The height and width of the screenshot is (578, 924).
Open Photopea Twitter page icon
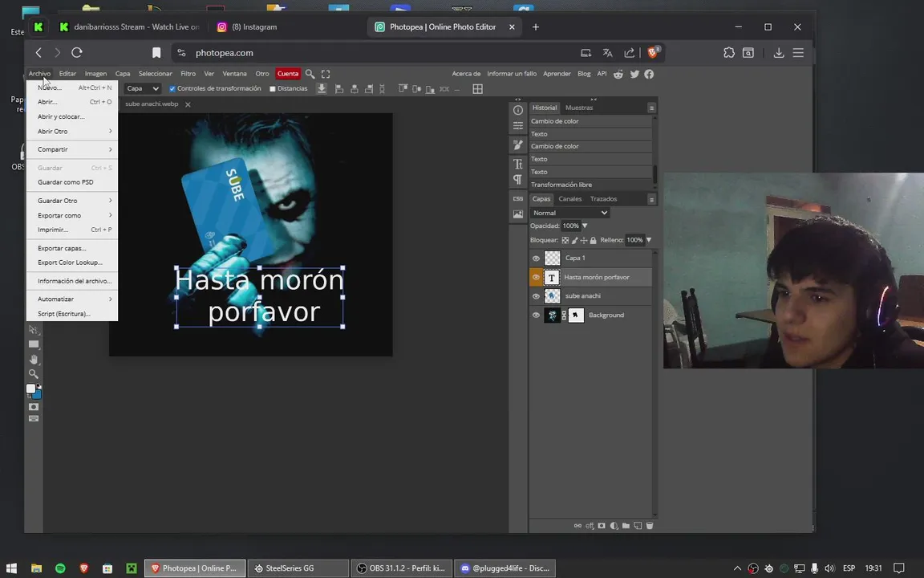coord(634,74)
